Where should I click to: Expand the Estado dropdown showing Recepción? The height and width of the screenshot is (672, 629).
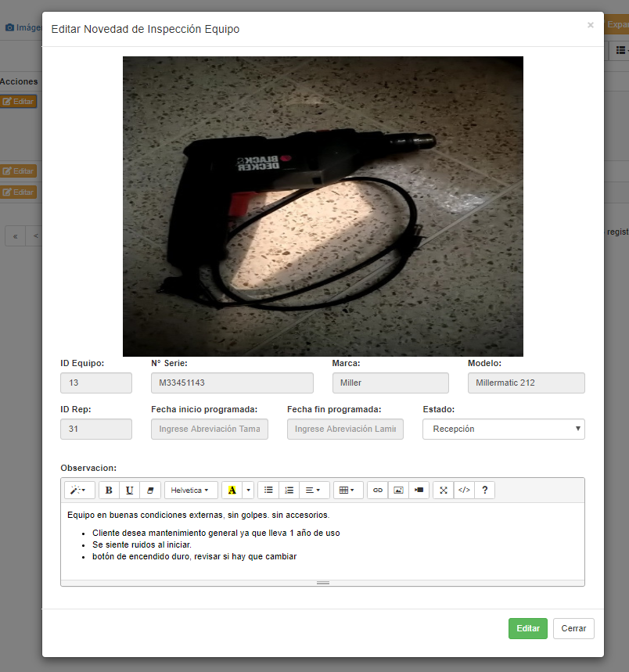[503, 429]
